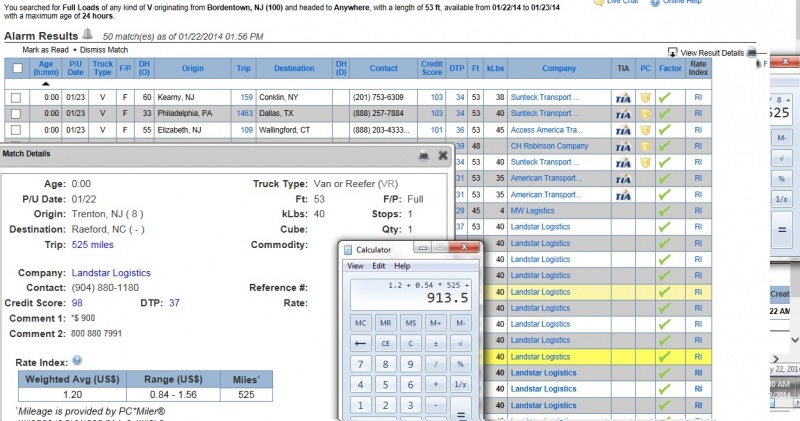Open Credit Score 98 link
Image resolution: width=800 pixels, height=421 pixels.
pos(77,303)
